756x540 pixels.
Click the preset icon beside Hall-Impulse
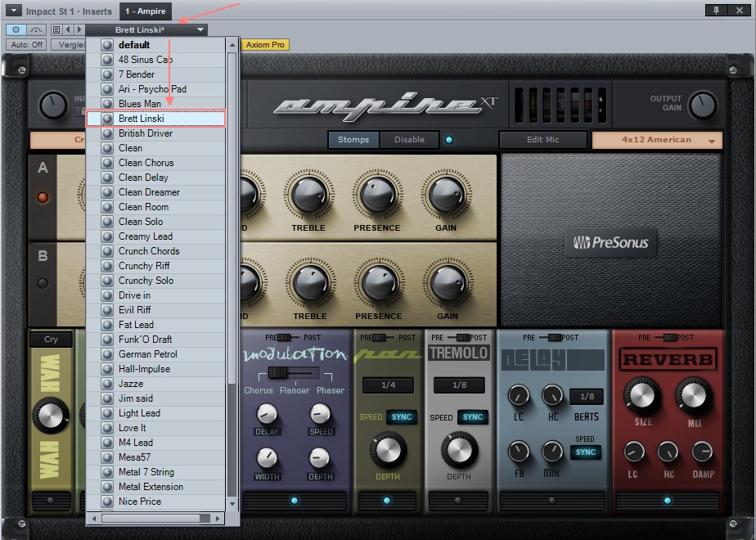tap(107, 369)
